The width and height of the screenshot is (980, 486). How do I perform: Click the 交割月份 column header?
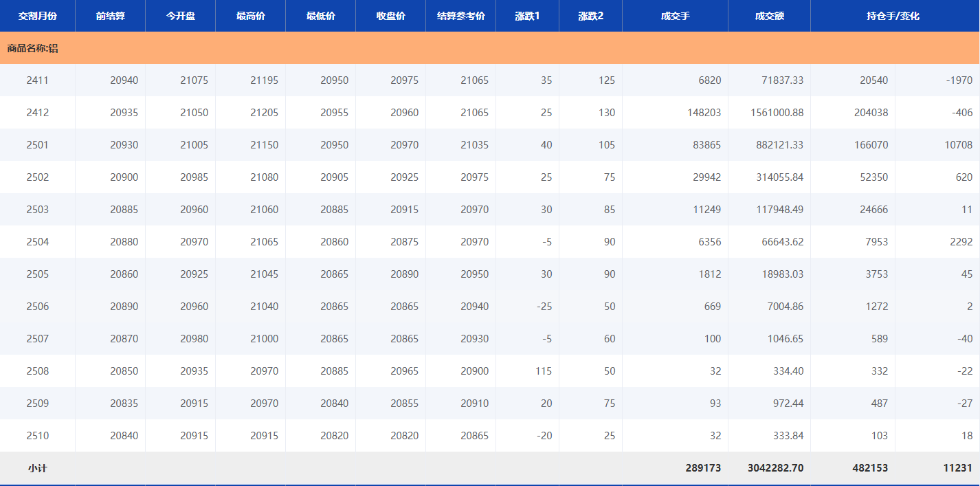(37, 16)
